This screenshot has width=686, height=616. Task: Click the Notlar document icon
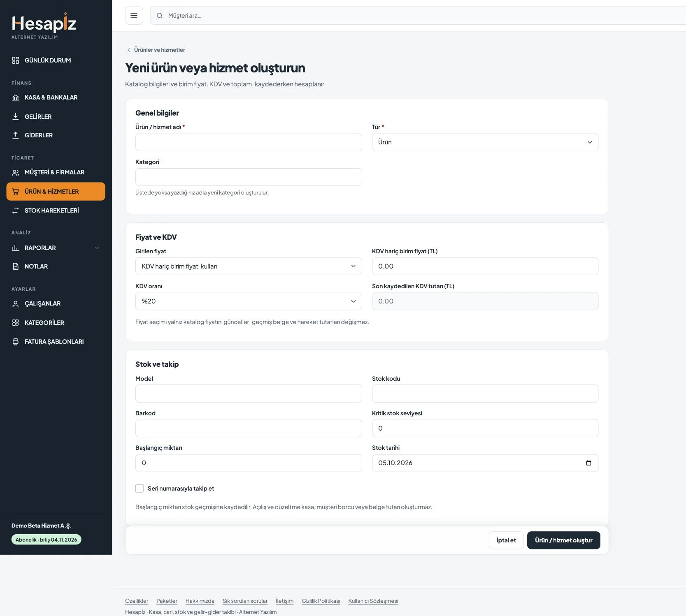point(16,266)
